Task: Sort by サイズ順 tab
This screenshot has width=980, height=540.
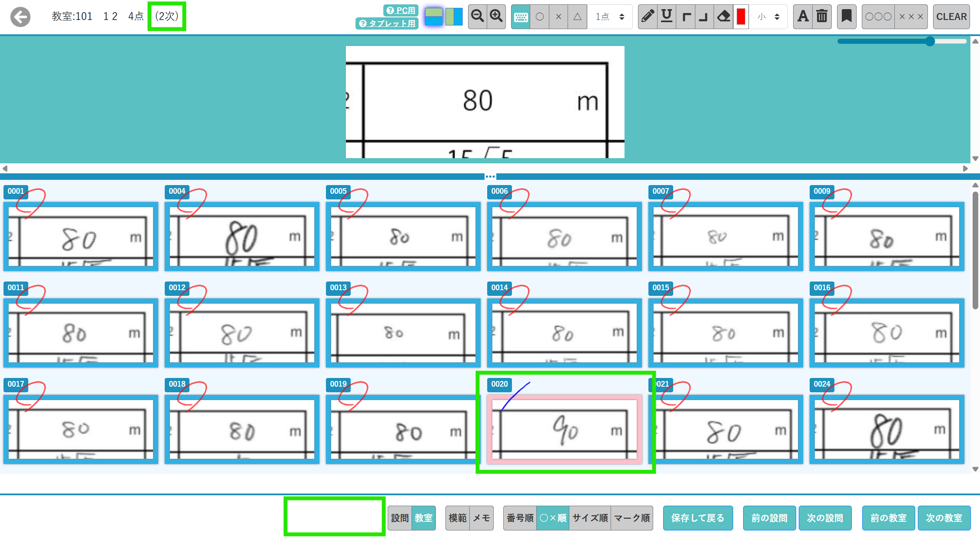Action: (x=590, y=518)
